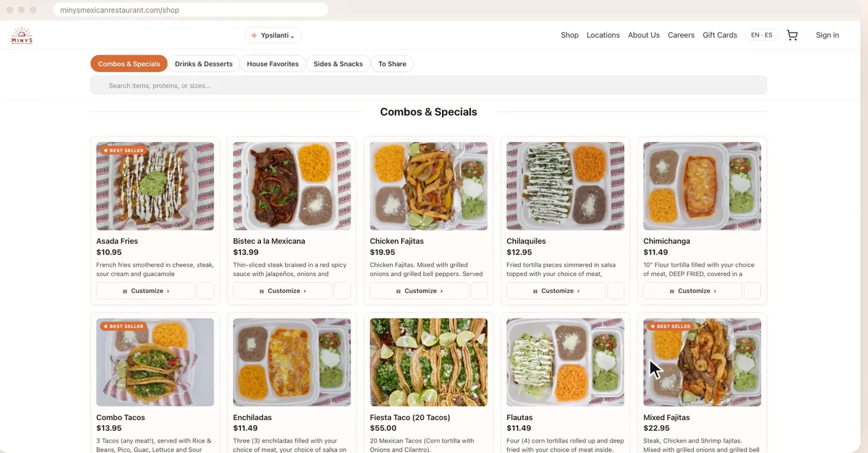This screenshot has width=868, height=453.
Task: Click the small square button beside Chilaquiles Customize
Action: tap(616, 291)
